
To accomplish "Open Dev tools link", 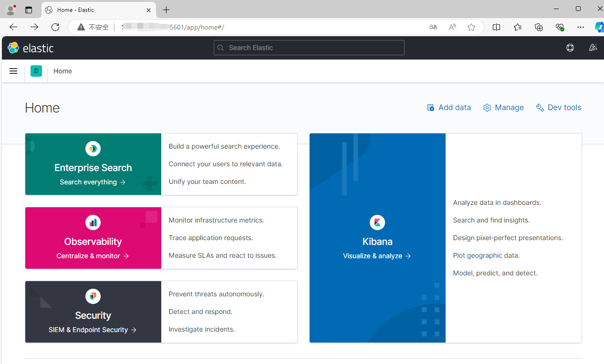I will pos(559,108).
